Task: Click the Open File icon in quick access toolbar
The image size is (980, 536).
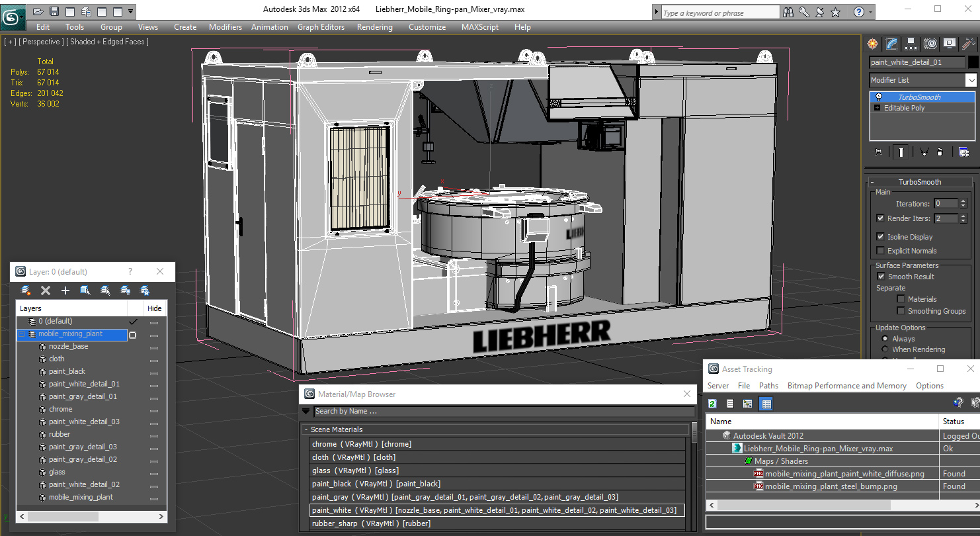Action: pos(38,11)
